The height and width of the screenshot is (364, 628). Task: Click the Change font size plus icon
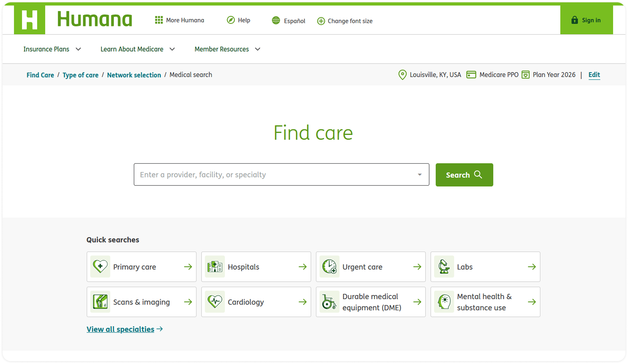pyautogui.click(x=321, y=21)
